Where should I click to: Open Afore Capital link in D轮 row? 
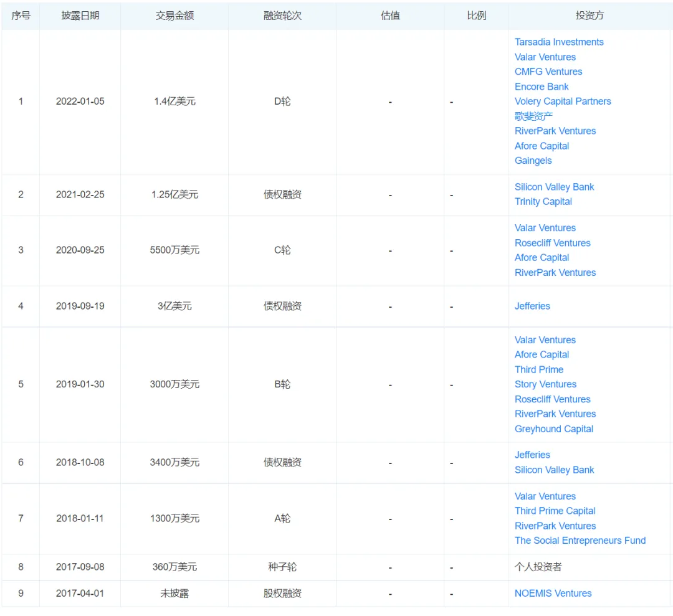coord(542,146)
